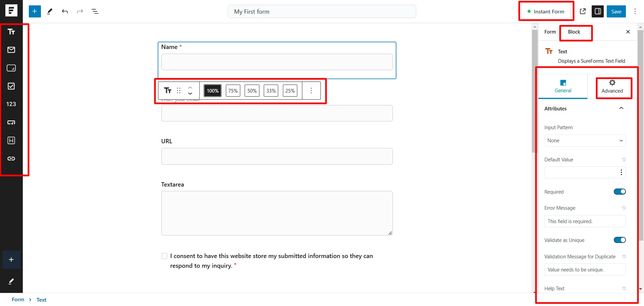Turn off Validate as Unique
The width and height of the screenshot is (644, 306).
click(620, 240)
